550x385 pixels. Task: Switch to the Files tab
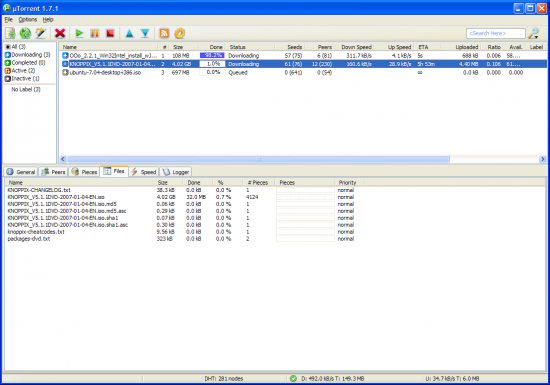point(114,171)
